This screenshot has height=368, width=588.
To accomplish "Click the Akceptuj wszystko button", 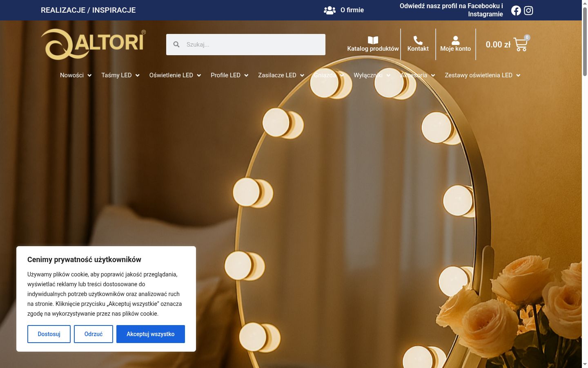I will coord(151,334).
